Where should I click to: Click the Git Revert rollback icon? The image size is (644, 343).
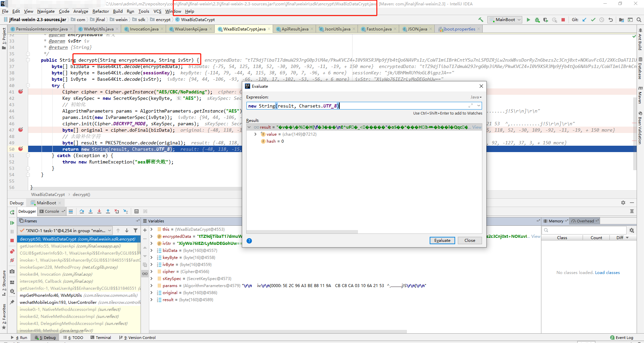[x=610, y=20]
